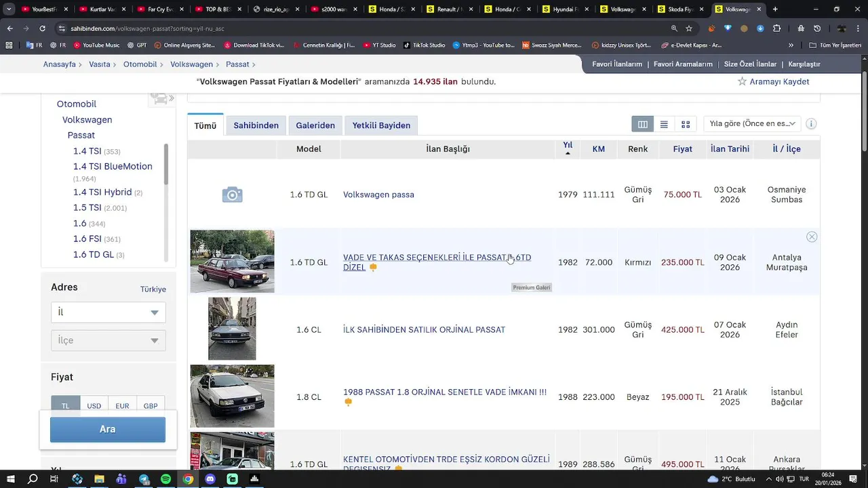Open YT Studio bookmark
868x488 pixels.
[379, 45]
